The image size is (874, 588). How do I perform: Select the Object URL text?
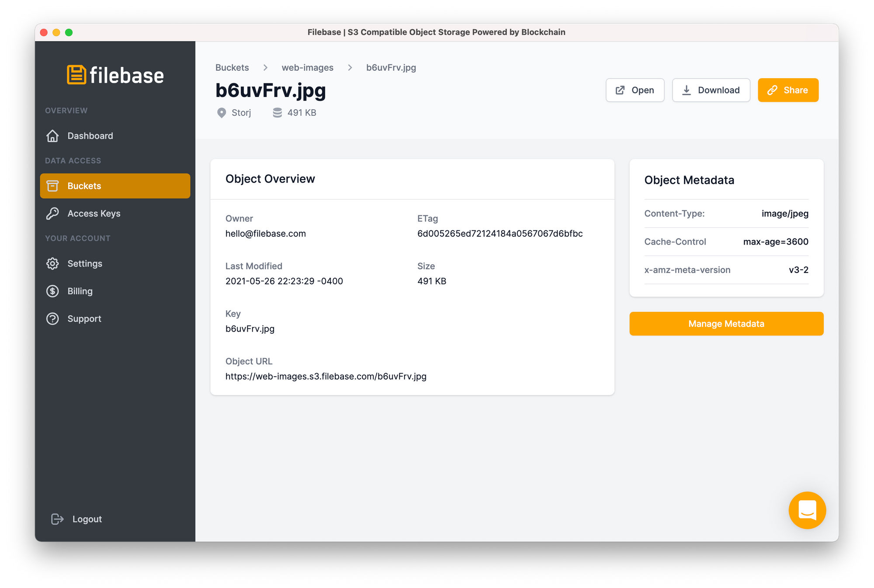[x=326, y=376]
